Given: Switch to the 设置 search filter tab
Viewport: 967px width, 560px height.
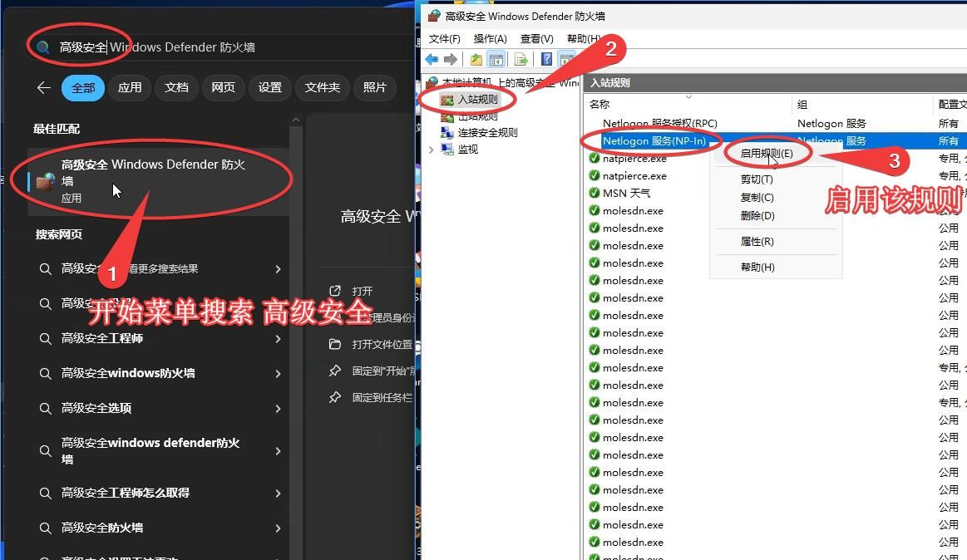Looking at the screenshot, I should pyautogui.click(x=269, y=87).
